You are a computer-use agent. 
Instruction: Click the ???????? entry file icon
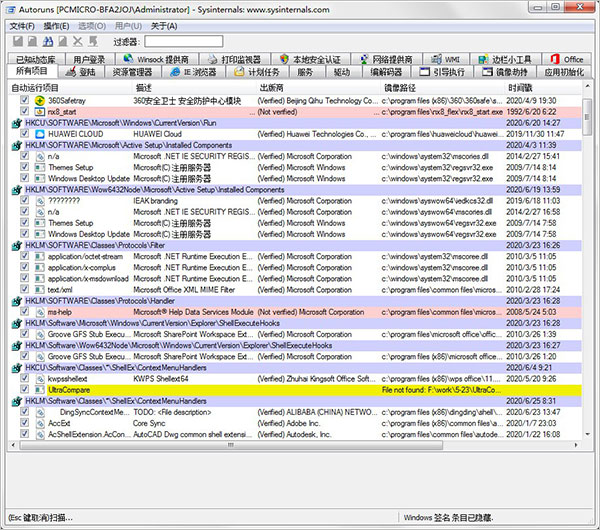click(40, 201)
